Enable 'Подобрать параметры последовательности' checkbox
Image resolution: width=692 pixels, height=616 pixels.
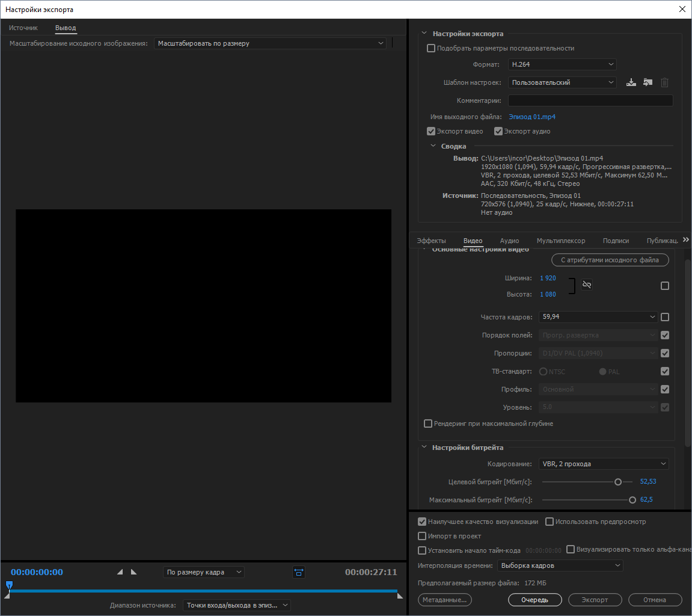pyautogui.click(x=430, y=48)
